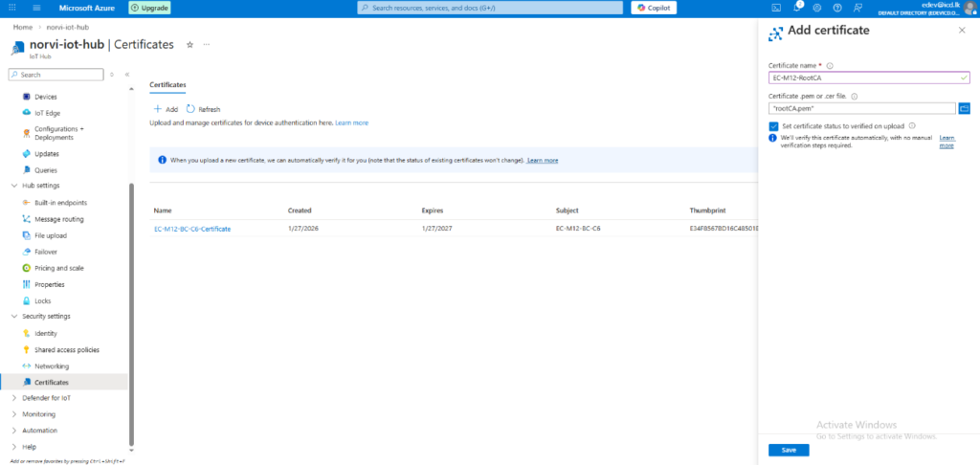Click the Add plus button

coord(167,109)
